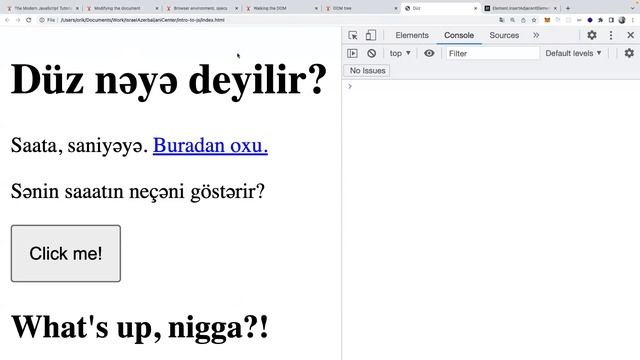Open the translate page icon
This screenshot has height=360, width=640.
point(502,20)
